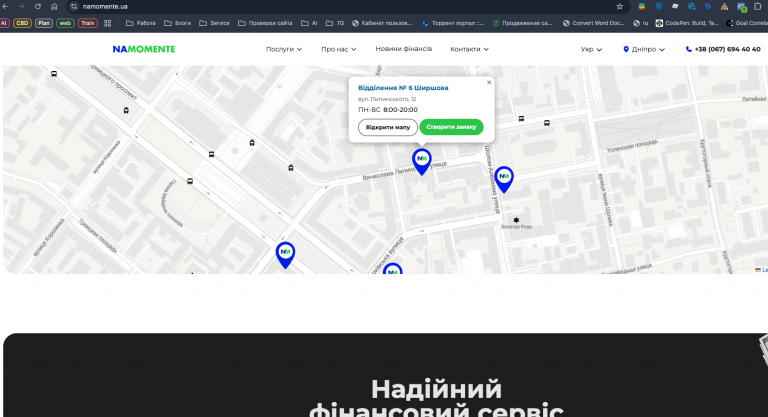Open the Проверки сайта bookmarks folder
Image resolution: width=768 pixels, height=417 pixels.
265,23
